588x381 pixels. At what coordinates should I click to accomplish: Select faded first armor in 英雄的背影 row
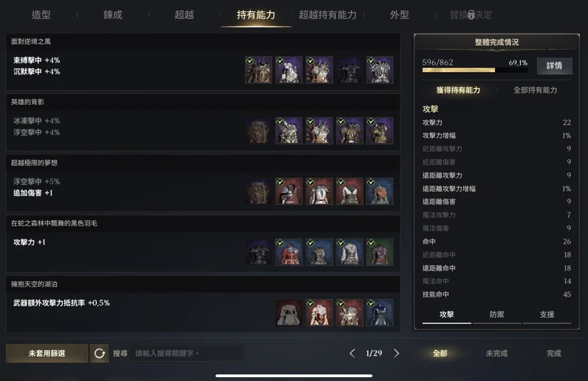click(x=258, y=131)
